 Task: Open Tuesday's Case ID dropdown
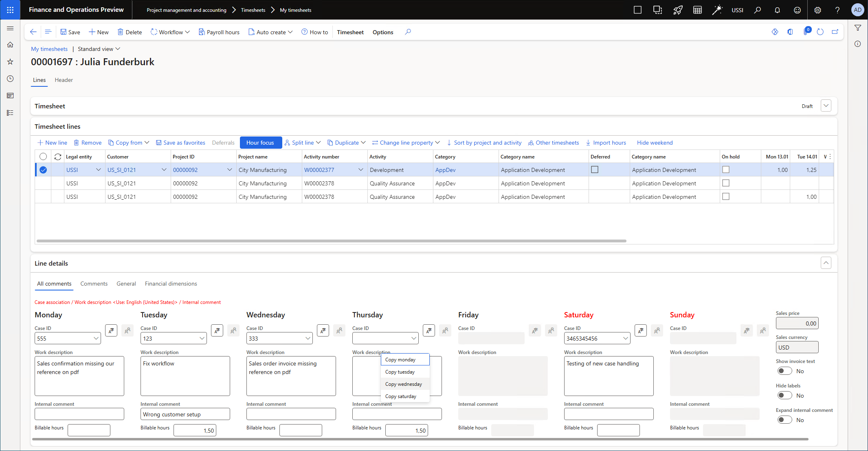click(x=202, y=339)
